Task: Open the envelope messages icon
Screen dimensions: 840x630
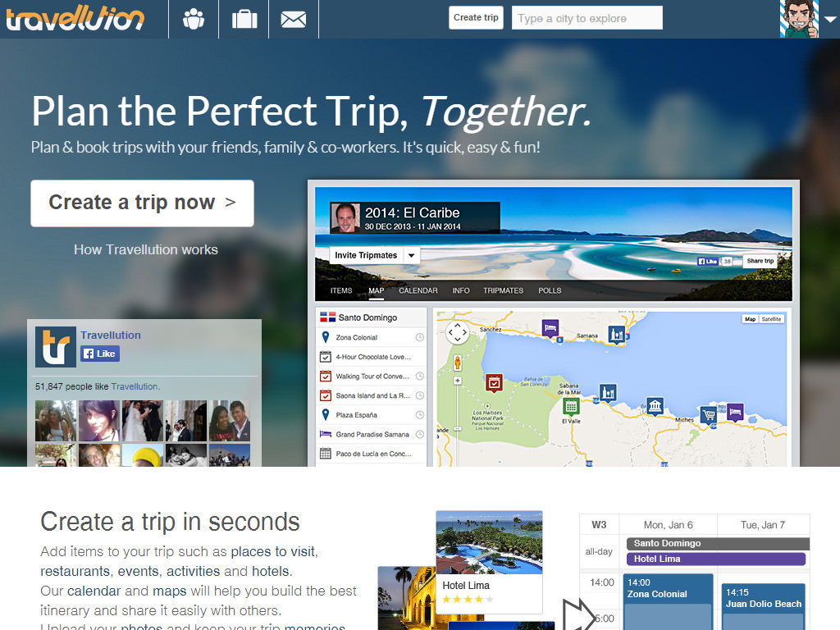Action: click(294, 20)
